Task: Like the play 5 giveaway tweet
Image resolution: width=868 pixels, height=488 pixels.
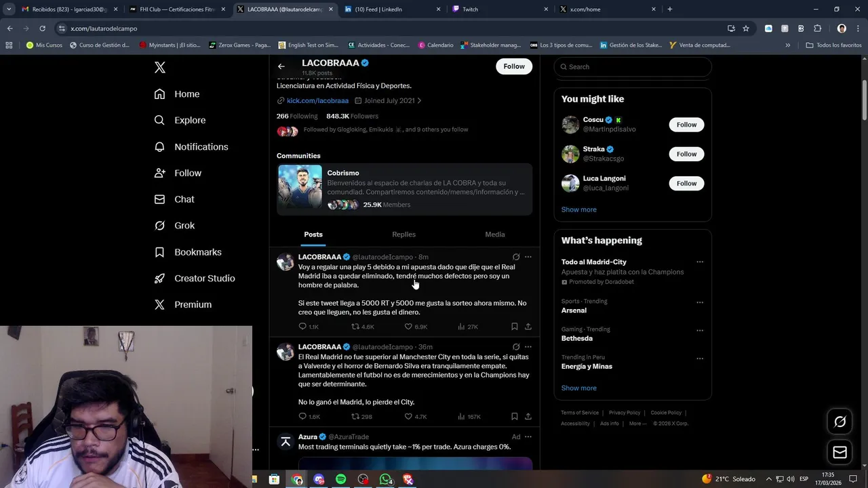Action: (416, 327)
